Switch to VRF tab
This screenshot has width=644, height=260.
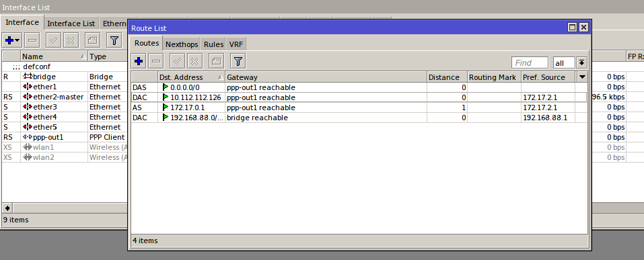(x=236, y=44)
